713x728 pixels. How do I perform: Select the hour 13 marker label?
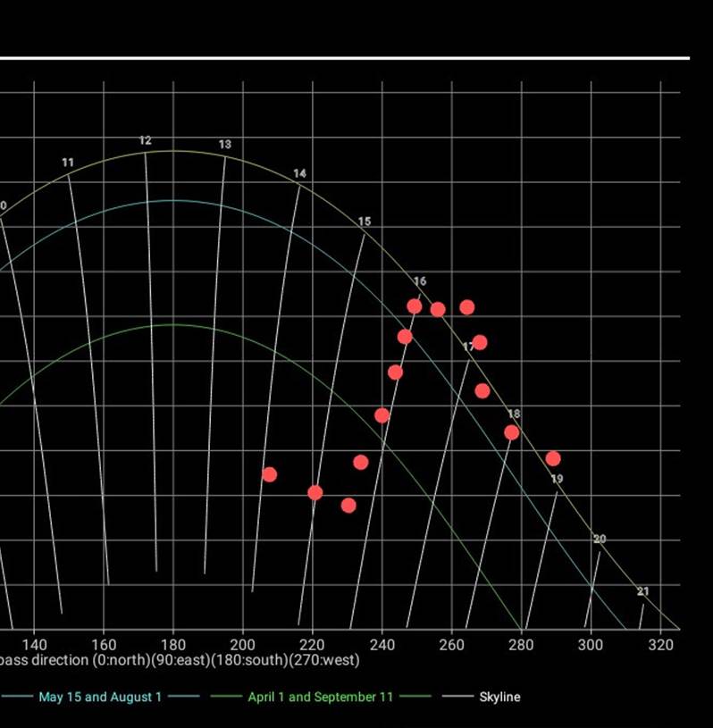click(x=225, y=145)
